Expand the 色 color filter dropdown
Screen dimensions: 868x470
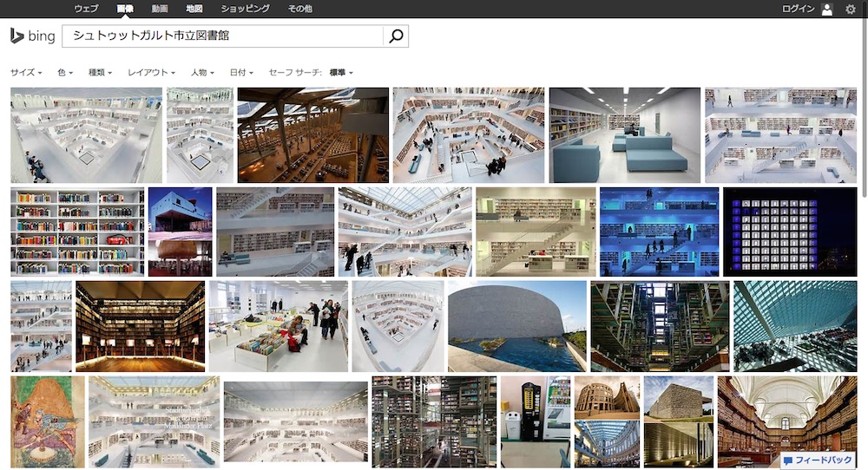coord(65,73)
